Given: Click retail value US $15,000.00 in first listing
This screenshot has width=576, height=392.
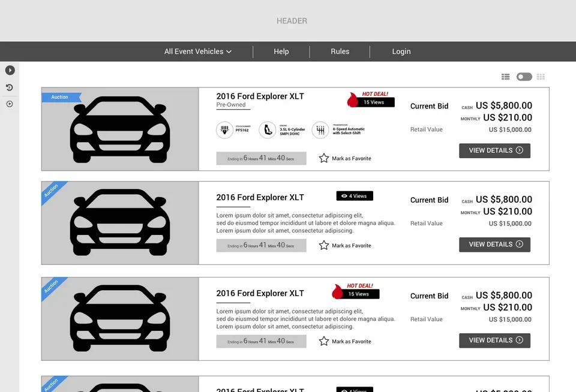Looking at the screenshot, I should [x=510, y=129].
